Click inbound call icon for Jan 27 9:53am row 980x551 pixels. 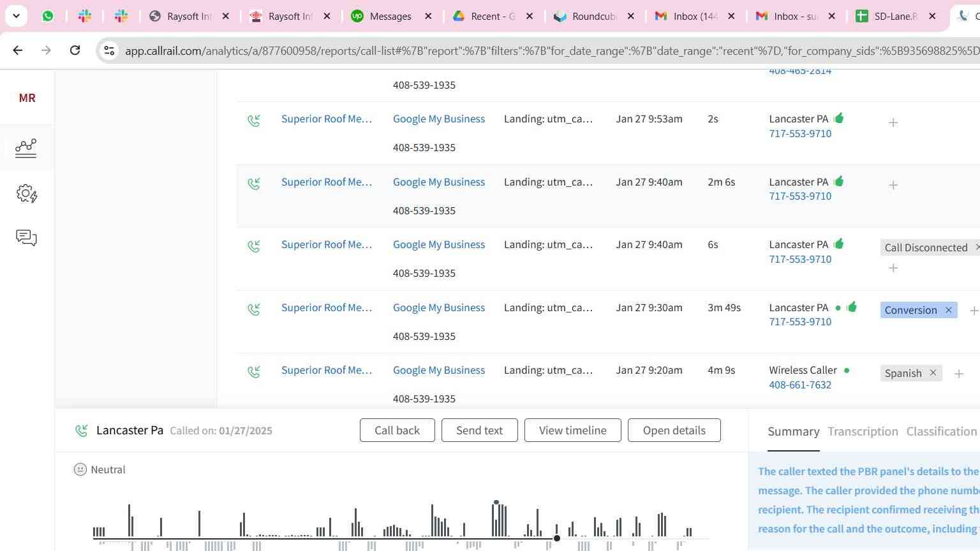coord(254,120)
